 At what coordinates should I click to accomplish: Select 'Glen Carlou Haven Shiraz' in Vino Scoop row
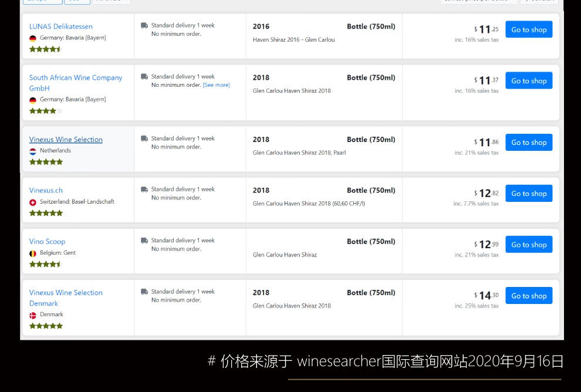[285, 255]
